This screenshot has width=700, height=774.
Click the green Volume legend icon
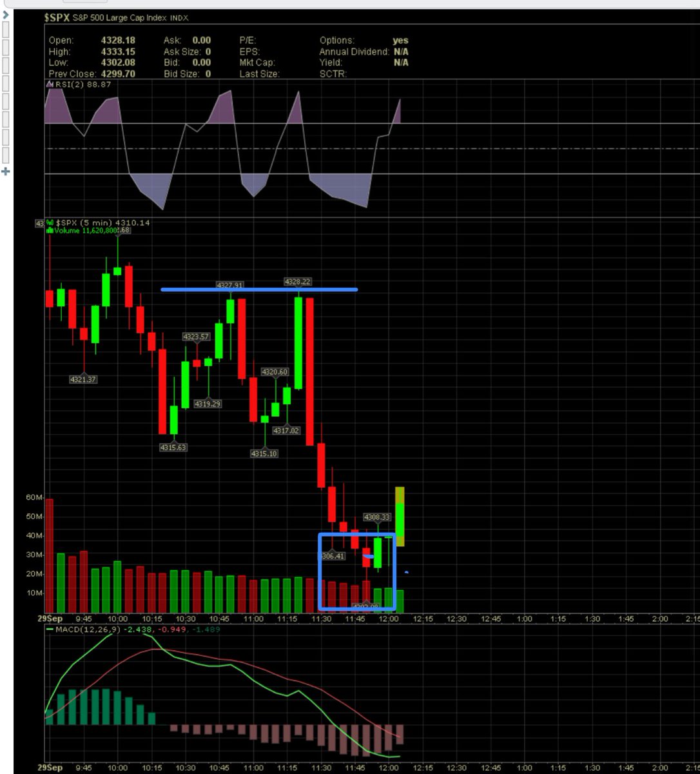[x=50, y=230]
